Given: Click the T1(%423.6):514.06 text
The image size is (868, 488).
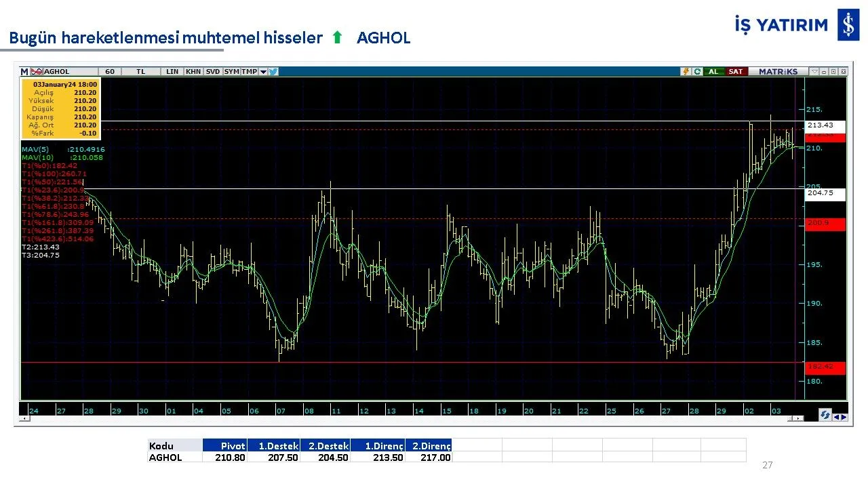Looking at the screenshot, I should point(58,239).
